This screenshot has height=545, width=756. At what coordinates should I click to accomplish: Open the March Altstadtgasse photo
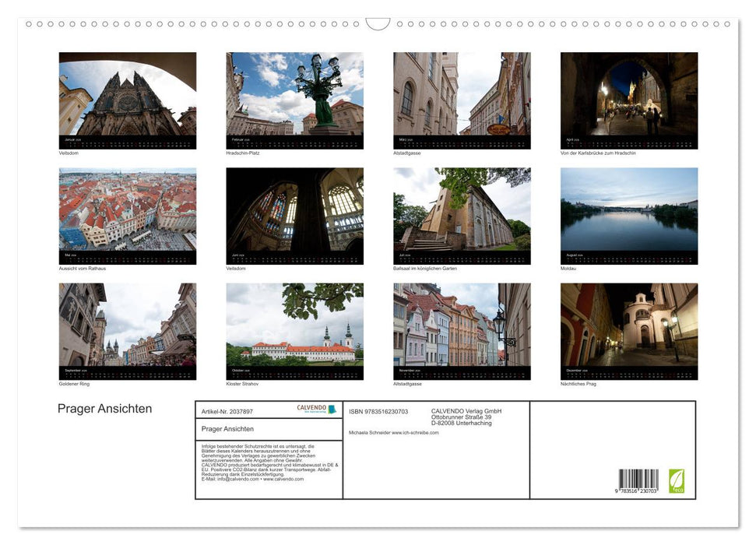[462, 95]
